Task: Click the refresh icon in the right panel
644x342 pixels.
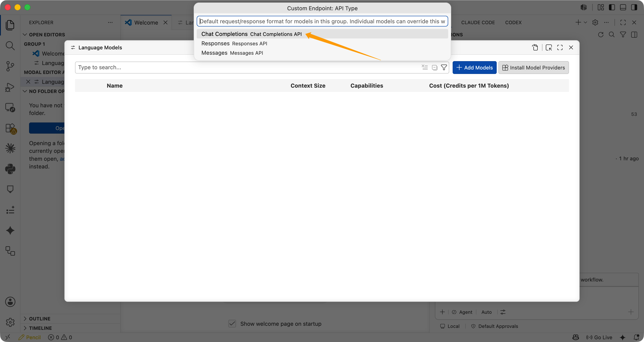Action: (601, 34)
